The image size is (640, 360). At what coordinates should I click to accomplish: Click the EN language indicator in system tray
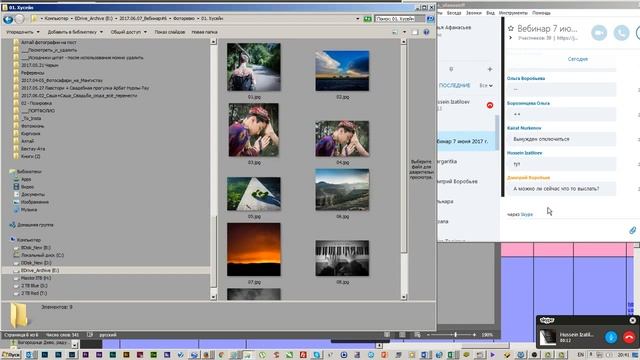[580, 355]
